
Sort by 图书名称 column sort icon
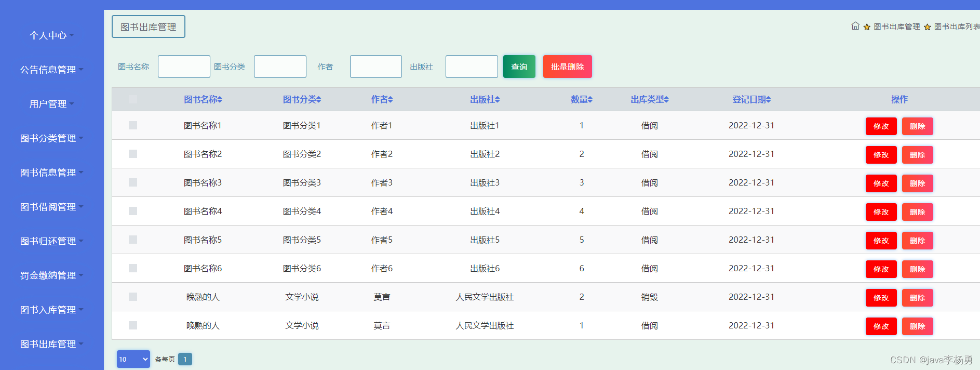220,100
